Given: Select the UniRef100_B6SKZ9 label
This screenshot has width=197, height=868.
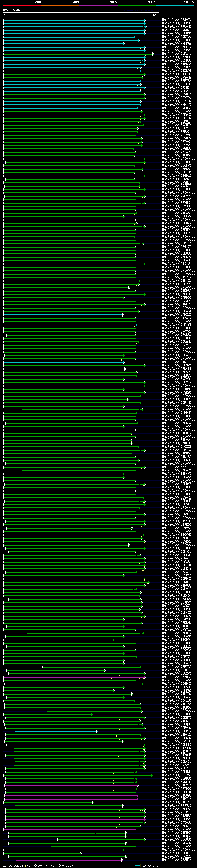Looking at the screenshot, I should coord(177,50).
